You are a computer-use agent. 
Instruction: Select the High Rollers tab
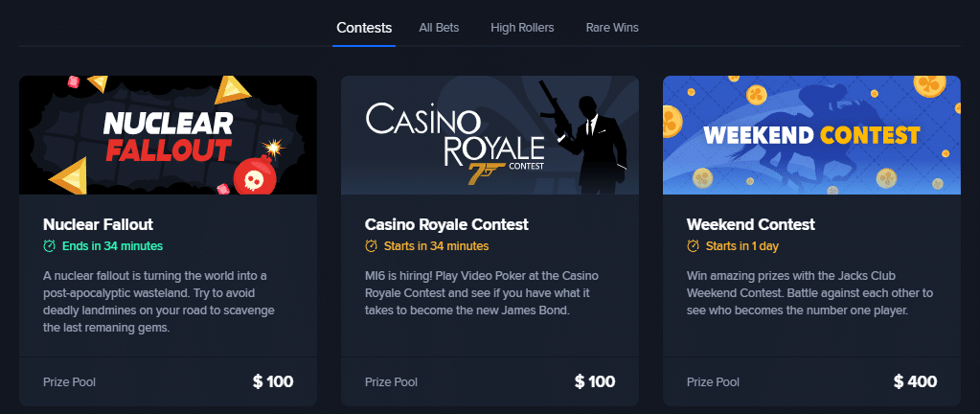pos(522,28)
